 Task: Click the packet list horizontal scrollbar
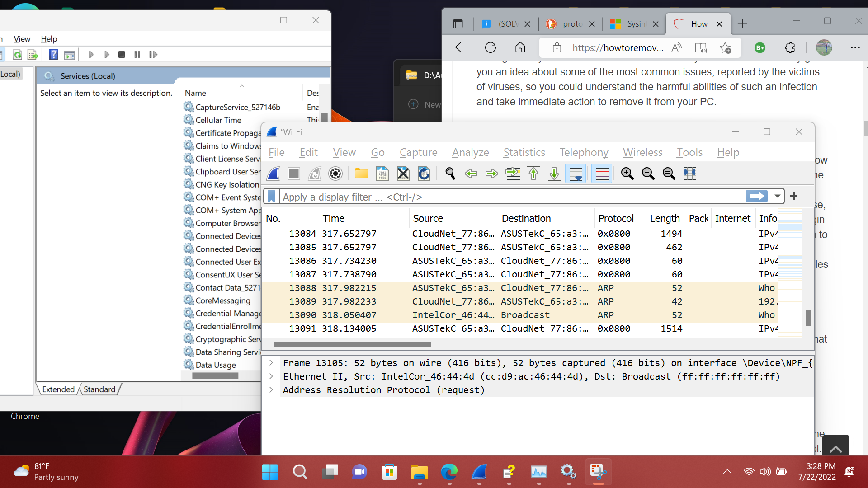pyautogui.click(x=353, y=344)
